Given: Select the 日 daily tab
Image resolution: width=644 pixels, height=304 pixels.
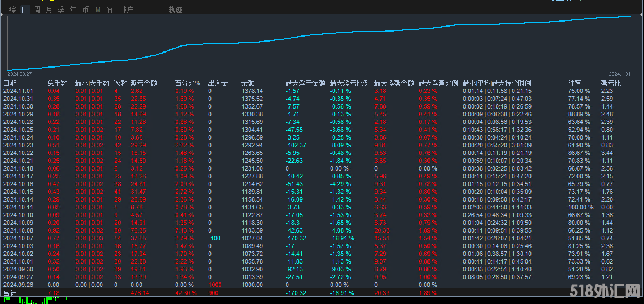Looking at the screenshot, I should pyautogui.click(x=24, y=9).
